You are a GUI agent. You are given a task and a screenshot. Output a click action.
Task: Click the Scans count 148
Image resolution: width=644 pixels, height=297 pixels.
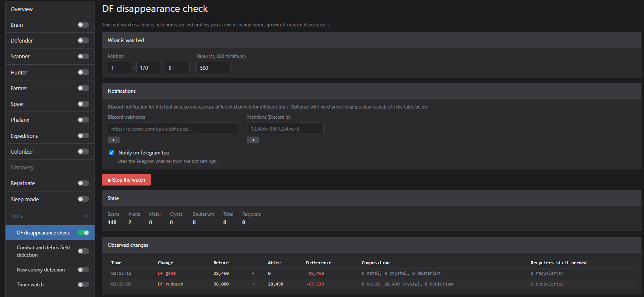112,222
